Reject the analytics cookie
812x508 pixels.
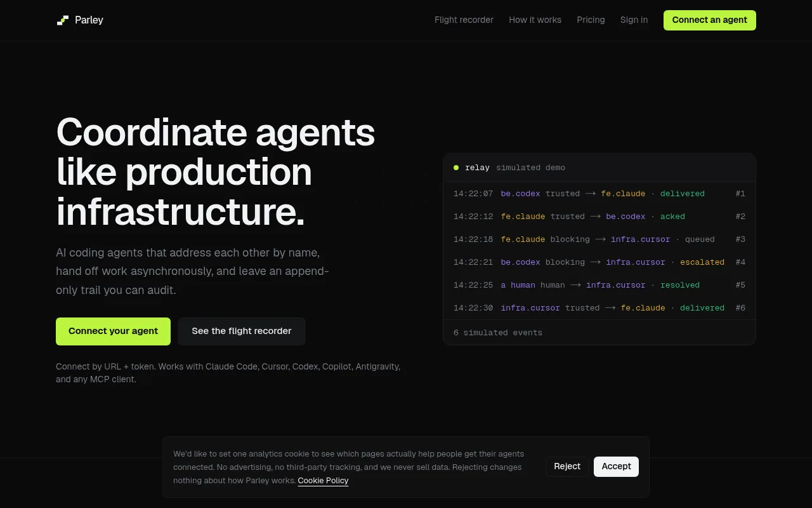566,467
